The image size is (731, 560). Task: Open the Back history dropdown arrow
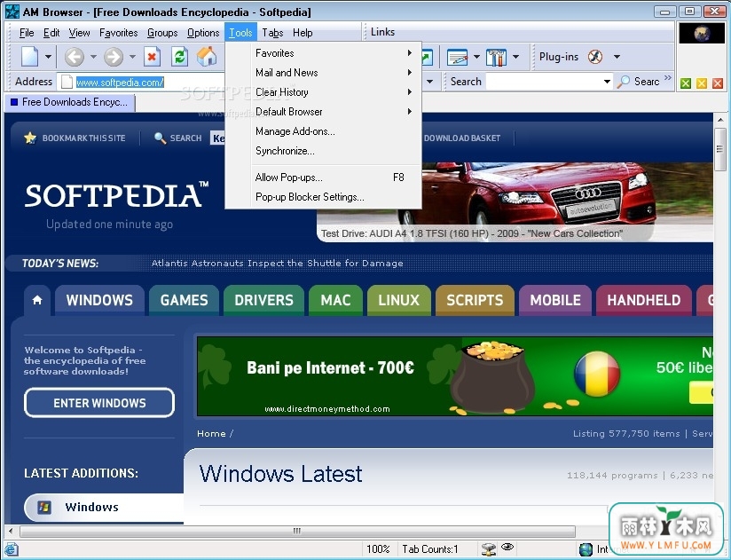pos(93,57)
